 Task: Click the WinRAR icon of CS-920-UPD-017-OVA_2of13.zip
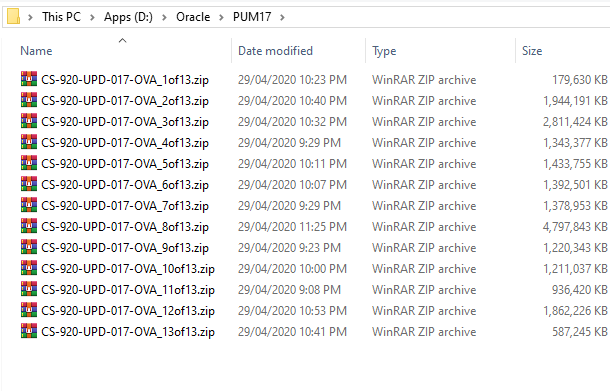click(29, 100)
